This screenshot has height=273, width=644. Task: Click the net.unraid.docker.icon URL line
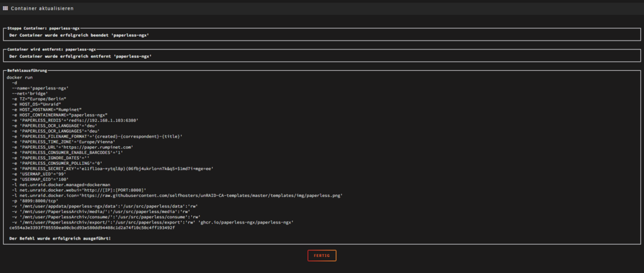(x=177, y=195)
